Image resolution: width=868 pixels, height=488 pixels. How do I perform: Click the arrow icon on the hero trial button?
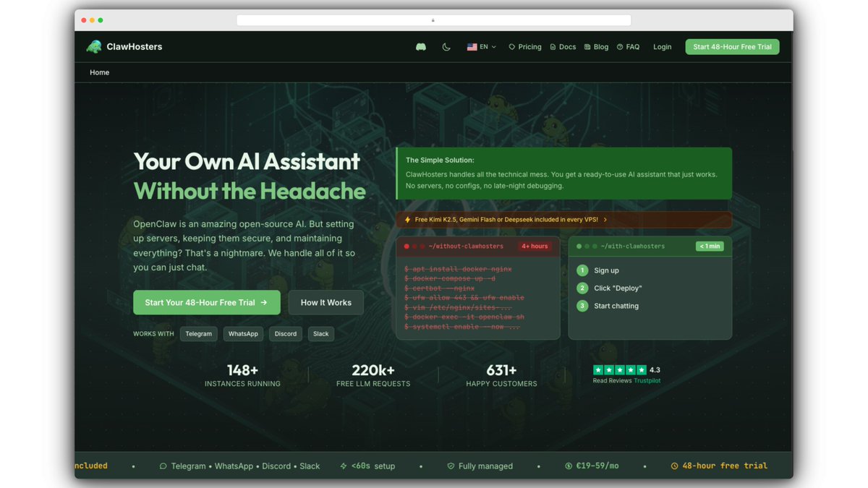tap(264, 303)
